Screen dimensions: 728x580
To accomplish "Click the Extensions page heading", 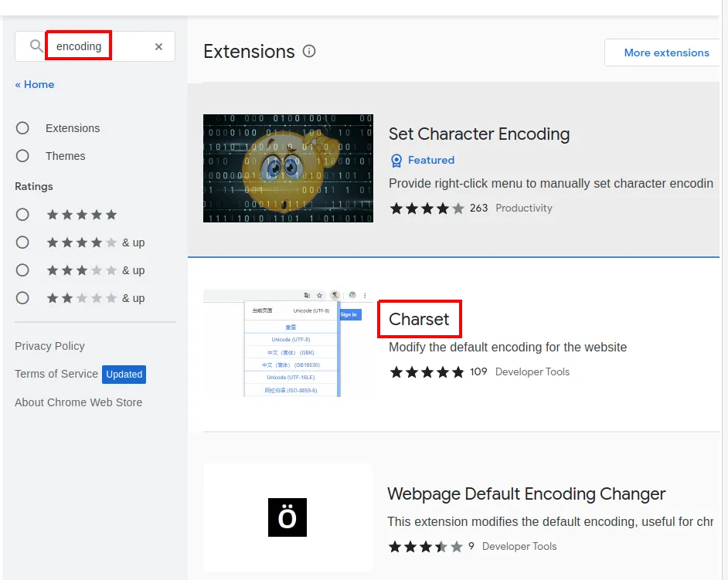I will pyautogui.click(x=249, y=52).
